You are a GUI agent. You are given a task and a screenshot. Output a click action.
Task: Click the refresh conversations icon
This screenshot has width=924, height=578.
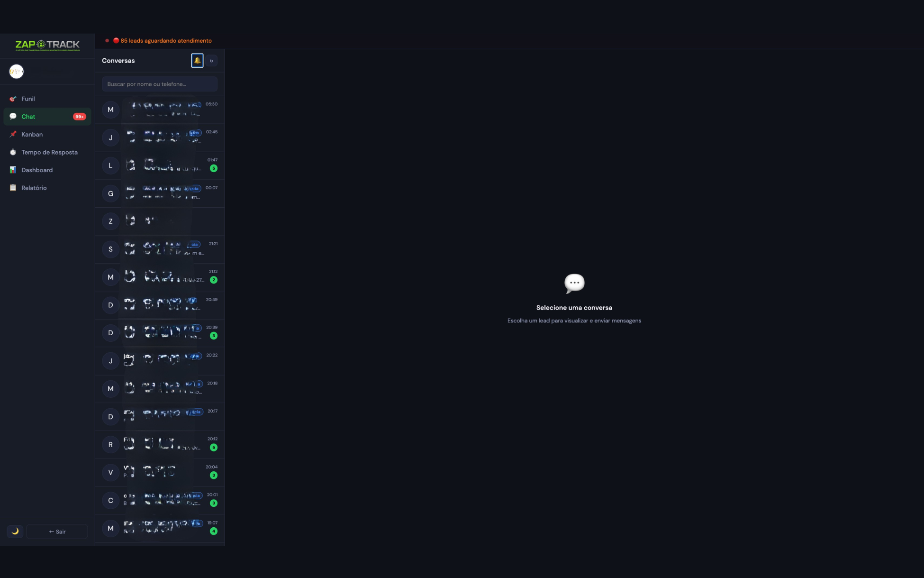click(211, 61)
